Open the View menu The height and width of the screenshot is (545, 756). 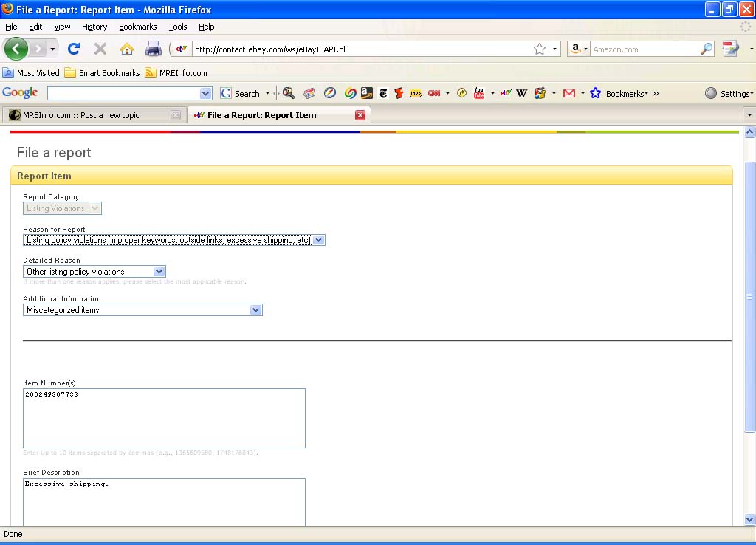click(62, 27)
